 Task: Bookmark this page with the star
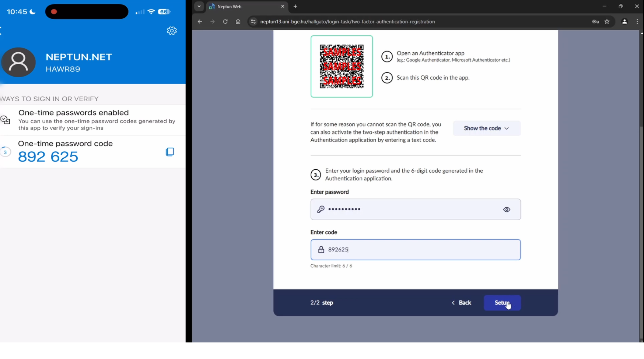(x=607, y=22)
